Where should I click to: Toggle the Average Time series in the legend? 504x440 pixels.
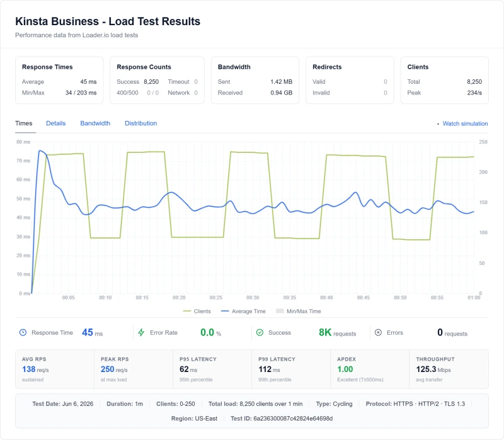[243, 311]
